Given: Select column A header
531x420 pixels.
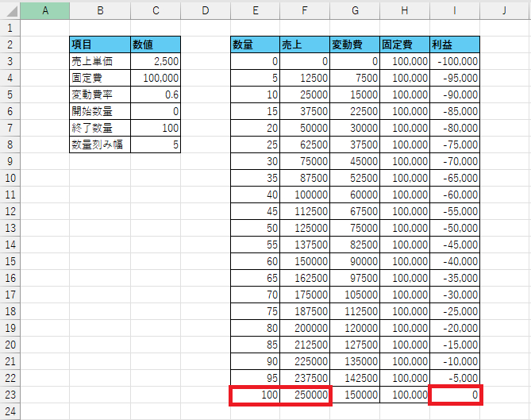Looking at the screenshot, I should [45, 11].
